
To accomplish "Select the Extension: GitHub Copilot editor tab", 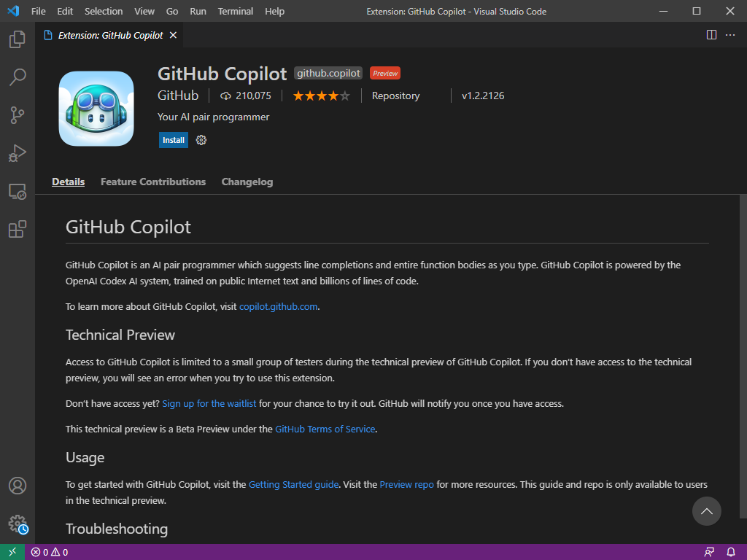I will [x=109, y=35].
